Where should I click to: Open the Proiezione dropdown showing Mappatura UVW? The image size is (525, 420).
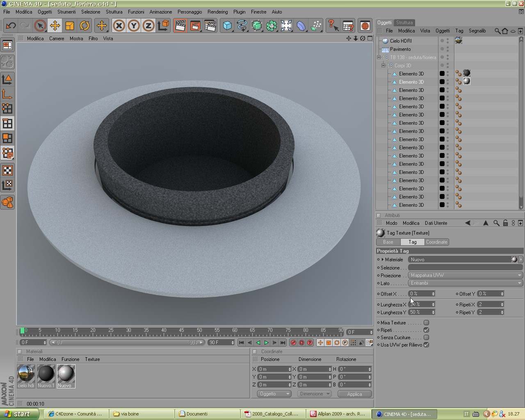pos(466,275)
